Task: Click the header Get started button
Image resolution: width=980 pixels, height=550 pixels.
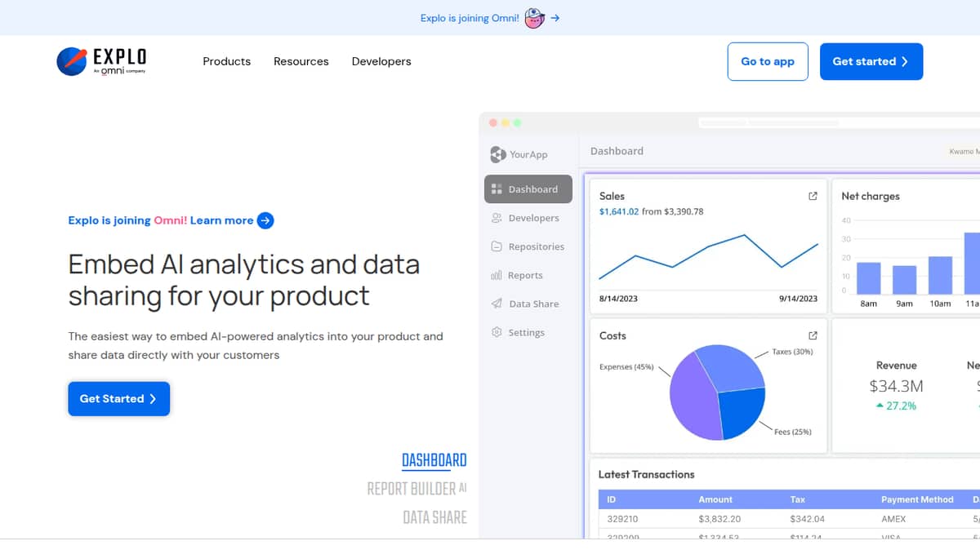Action: tap(871, 61)
